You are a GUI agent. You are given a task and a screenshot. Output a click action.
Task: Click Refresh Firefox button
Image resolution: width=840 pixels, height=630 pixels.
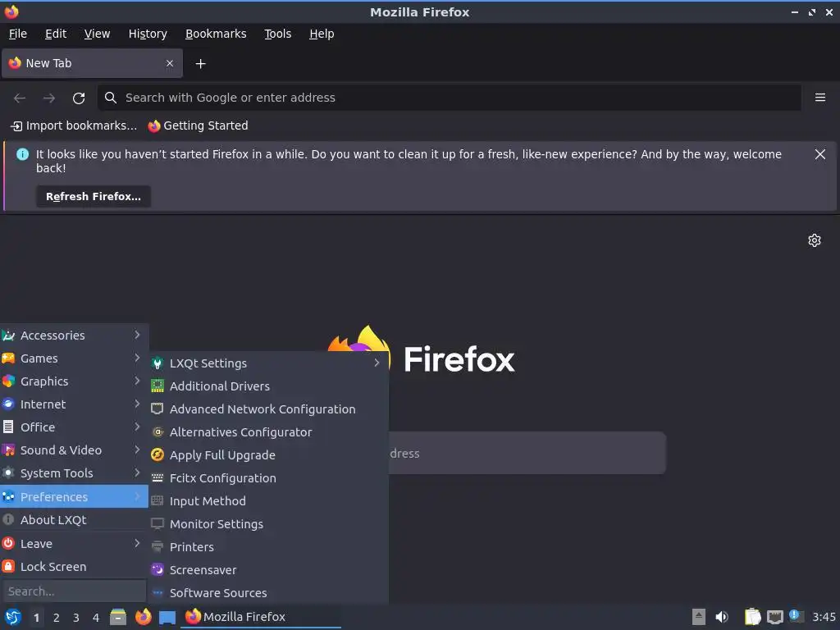(94, 197)
